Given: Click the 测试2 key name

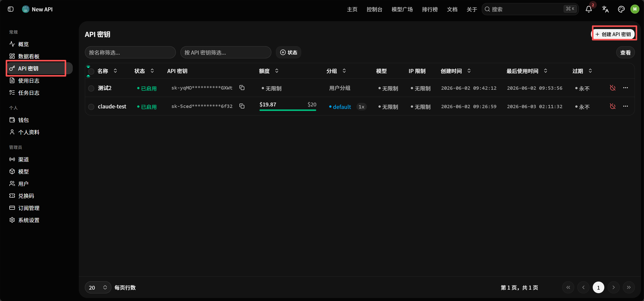Looking at the screenshot, I should (x=105, y=88).
